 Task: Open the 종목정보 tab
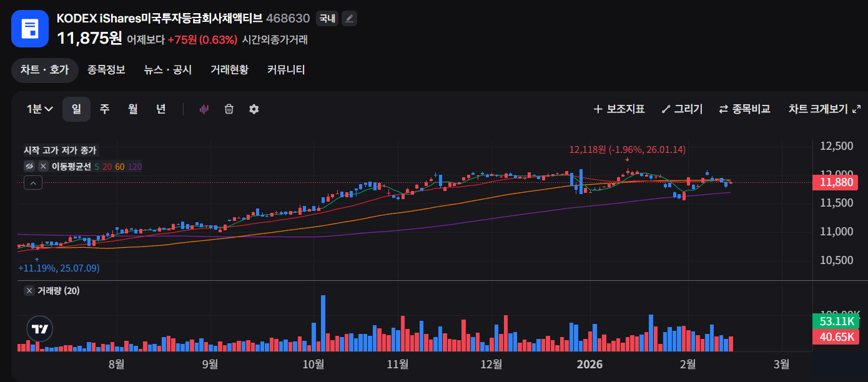click(106, 70)
